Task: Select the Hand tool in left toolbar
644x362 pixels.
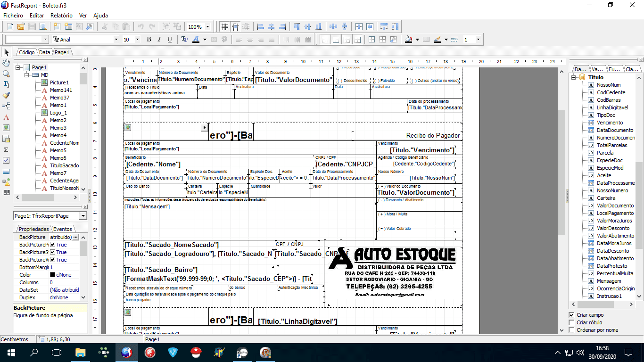Action: coord(6,63)
